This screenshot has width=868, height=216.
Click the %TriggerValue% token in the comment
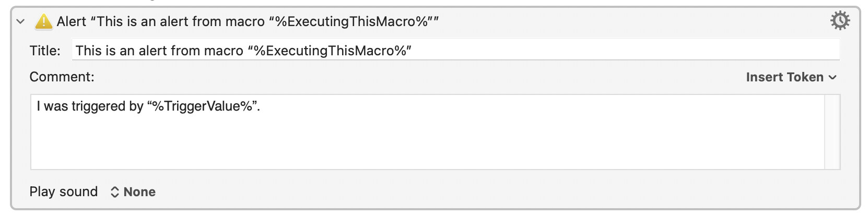point(203,106)
